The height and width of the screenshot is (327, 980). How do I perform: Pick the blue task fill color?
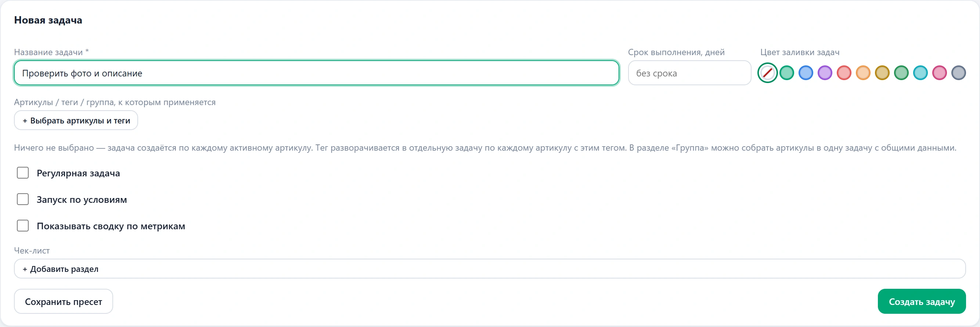click(806, 73)
